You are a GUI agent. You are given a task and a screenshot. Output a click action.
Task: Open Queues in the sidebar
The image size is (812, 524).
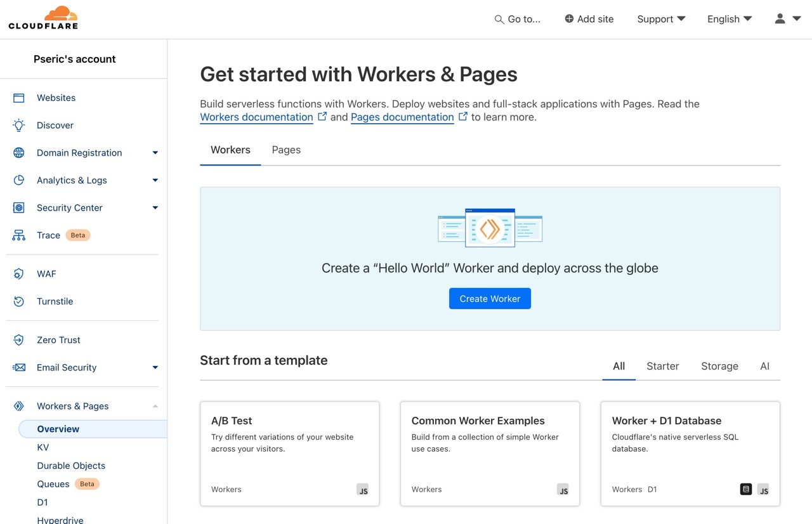pyautogui.click(x=53, y=484)
